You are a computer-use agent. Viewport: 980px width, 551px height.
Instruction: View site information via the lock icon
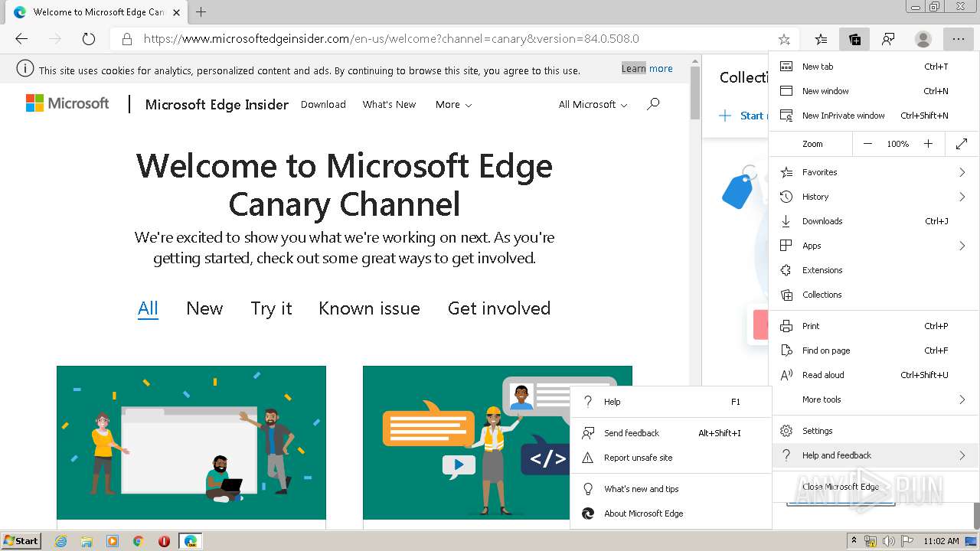click(x=127, y=39)
